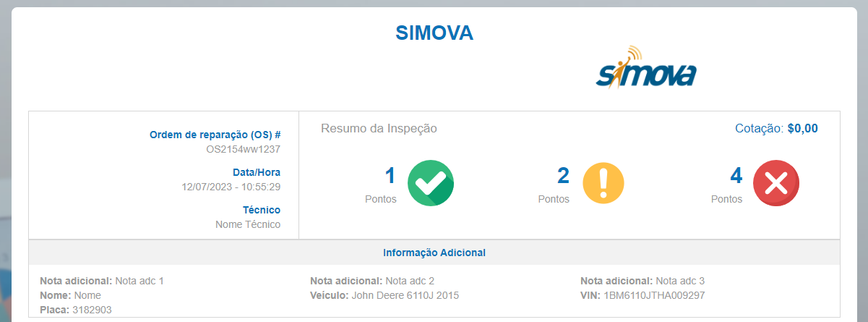This screenshot has width=868, height=322.
Task: Click the order number OS2154ww1237
Action: point(243,150)
